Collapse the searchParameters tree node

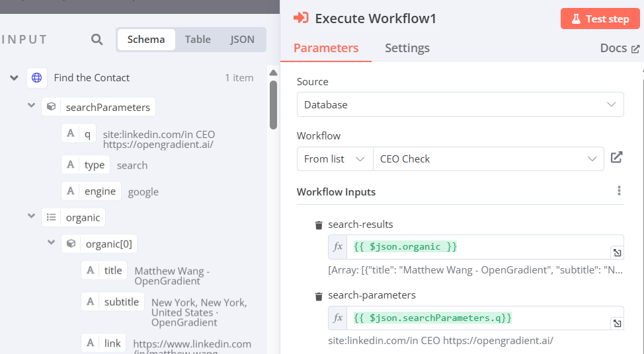[x=31, y=106]
